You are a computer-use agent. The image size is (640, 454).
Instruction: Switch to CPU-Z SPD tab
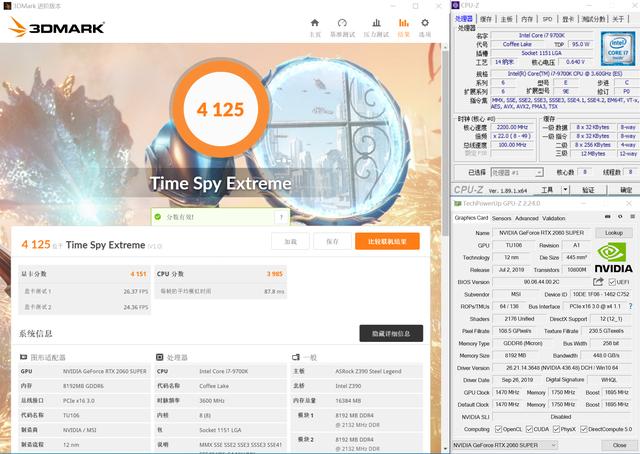(547, 19)
